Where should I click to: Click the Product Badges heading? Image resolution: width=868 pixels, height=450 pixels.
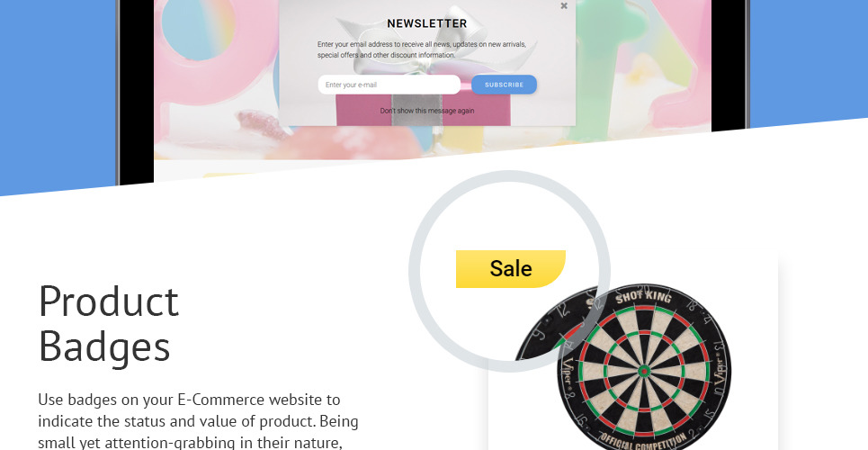tap(109, 324)
